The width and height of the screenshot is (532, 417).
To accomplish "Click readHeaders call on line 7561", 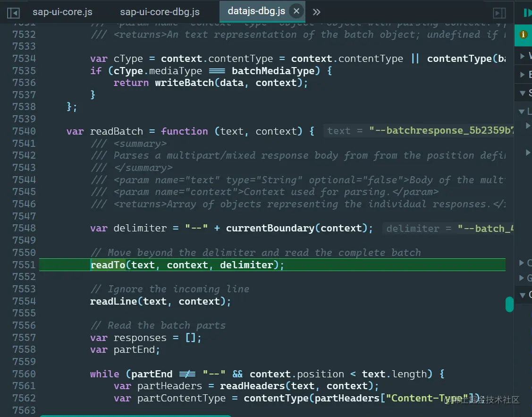I will point(253,386).
